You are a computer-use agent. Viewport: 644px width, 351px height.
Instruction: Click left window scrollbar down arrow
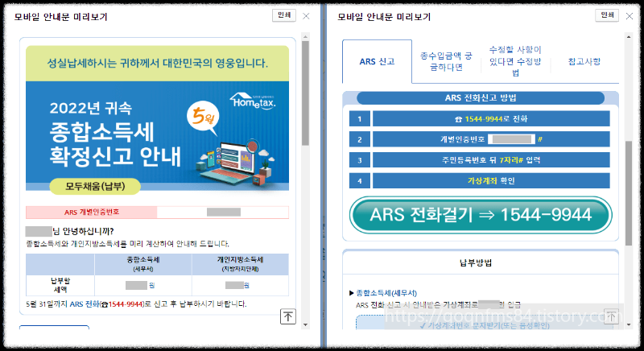tap(305, 324)
